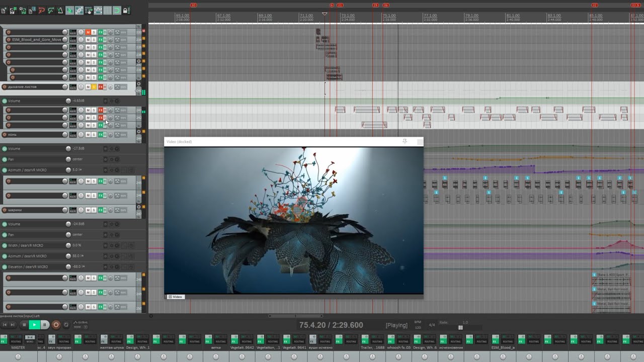Toggle the locking padlock icon
644x362 pixels.
tap(125, 11)
